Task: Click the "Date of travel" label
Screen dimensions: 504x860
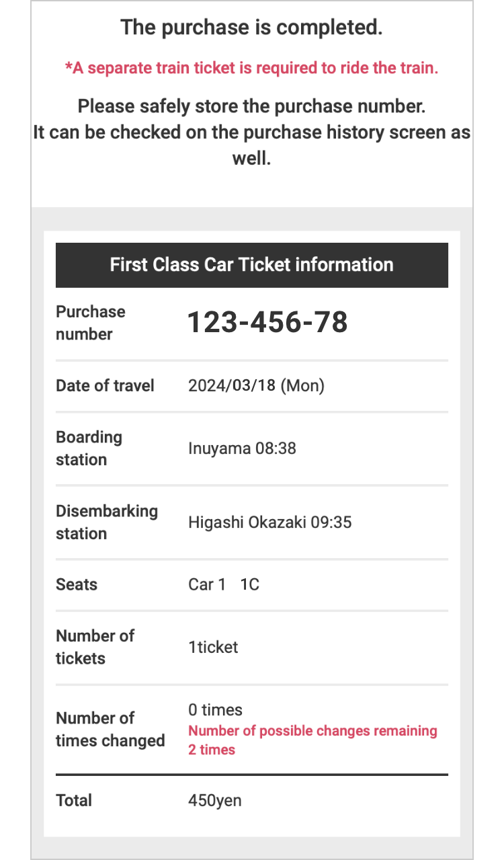Action: pos(105,385)
